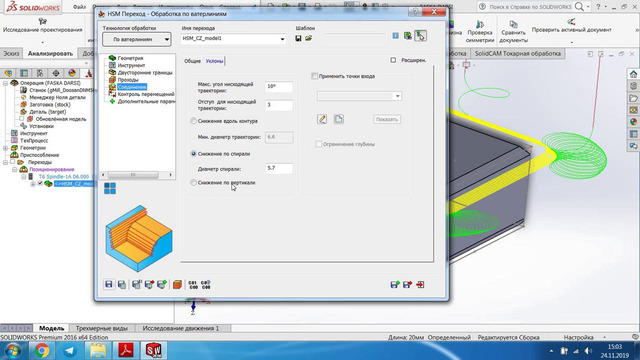640x360 pixels.
Task: Click save with red arrow icon bottom right
Action: click(407, 284)
